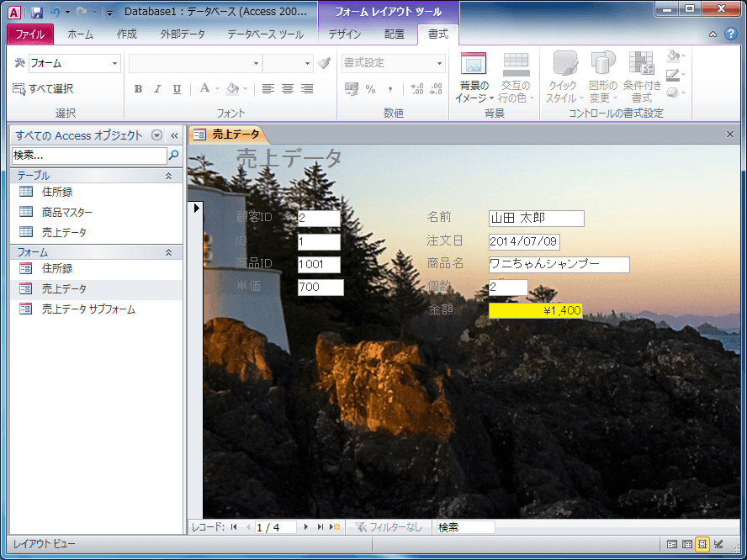747x560 pixels.
Task: Minimize the ribbon with caret icon
Action: (x=713, y=34)
